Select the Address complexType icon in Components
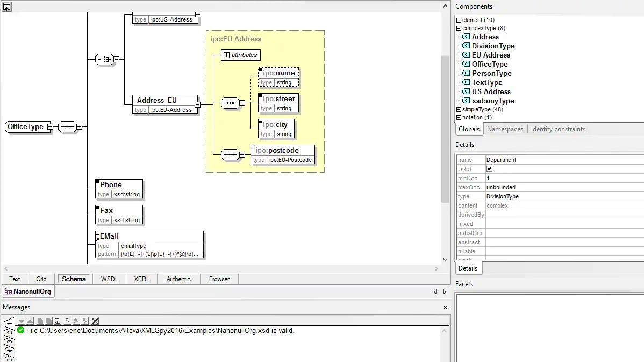This screenshot has width=644, height=362. 466,37
